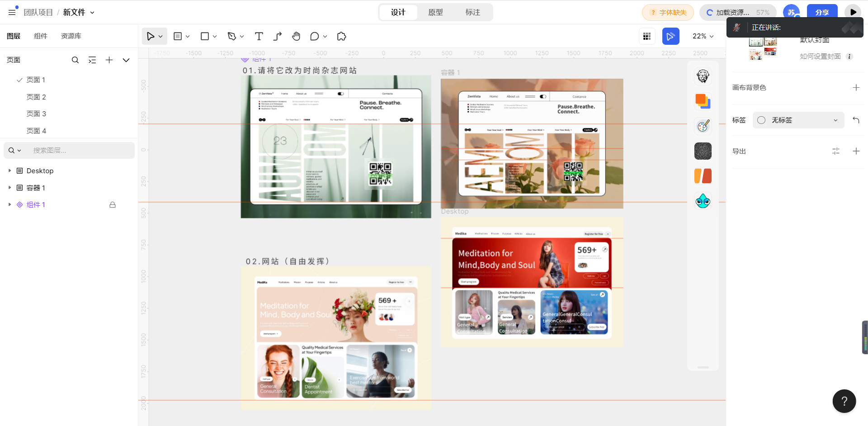The height and width of the screenshot is (426, 868).
Task: Select the Pen tool
Action: [x=232, y=36]
